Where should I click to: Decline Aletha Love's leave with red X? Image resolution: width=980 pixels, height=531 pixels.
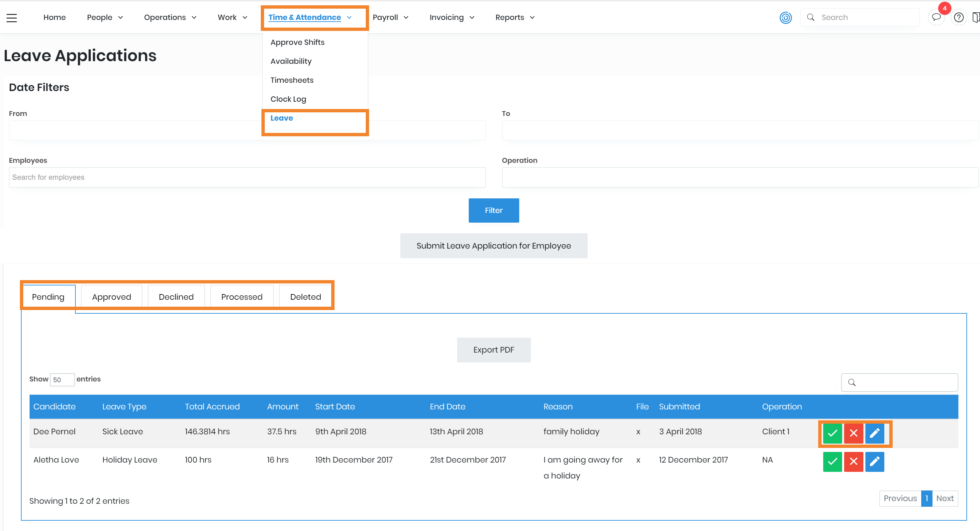(853, 461)
